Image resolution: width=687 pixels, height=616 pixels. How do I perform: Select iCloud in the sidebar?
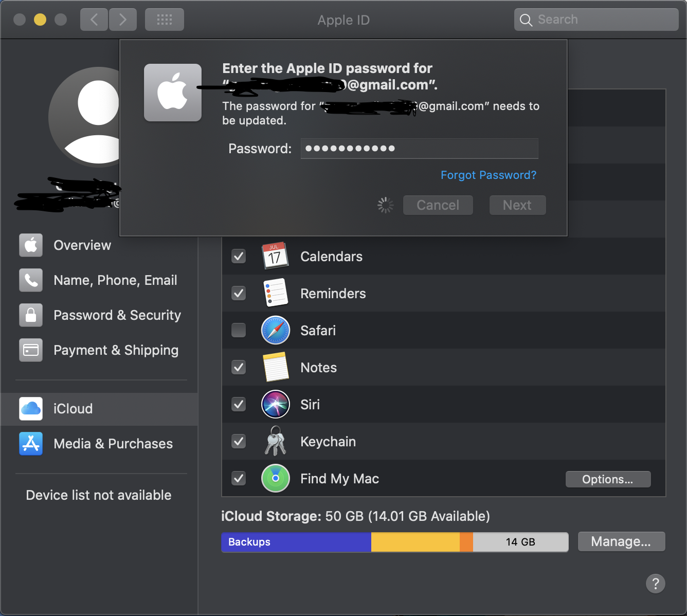[x=100, y=409]
